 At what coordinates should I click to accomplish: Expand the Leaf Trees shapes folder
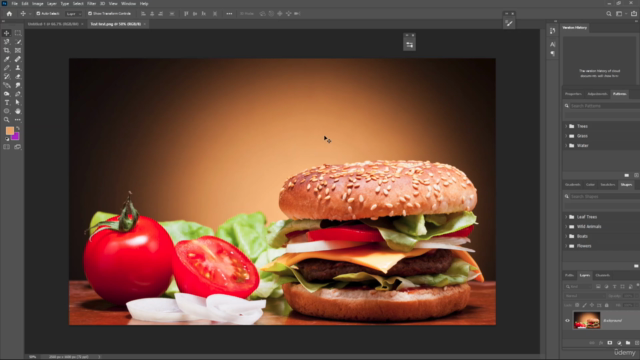coord(566,217)
